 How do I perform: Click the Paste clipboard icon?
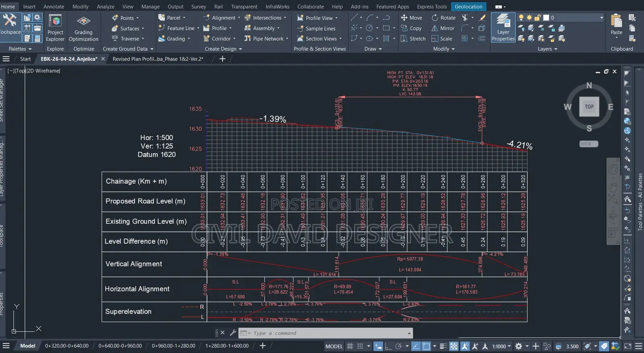616,20
